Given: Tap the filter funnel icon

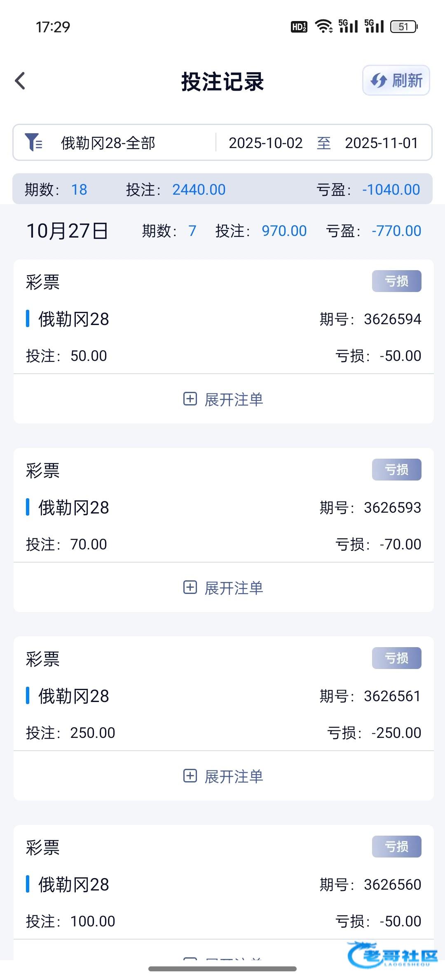Looking at the screenshot, I should coord(33,142).
